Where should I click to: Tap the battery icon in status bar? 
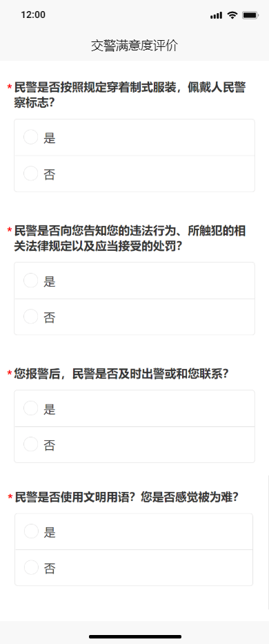pos(250,15)
